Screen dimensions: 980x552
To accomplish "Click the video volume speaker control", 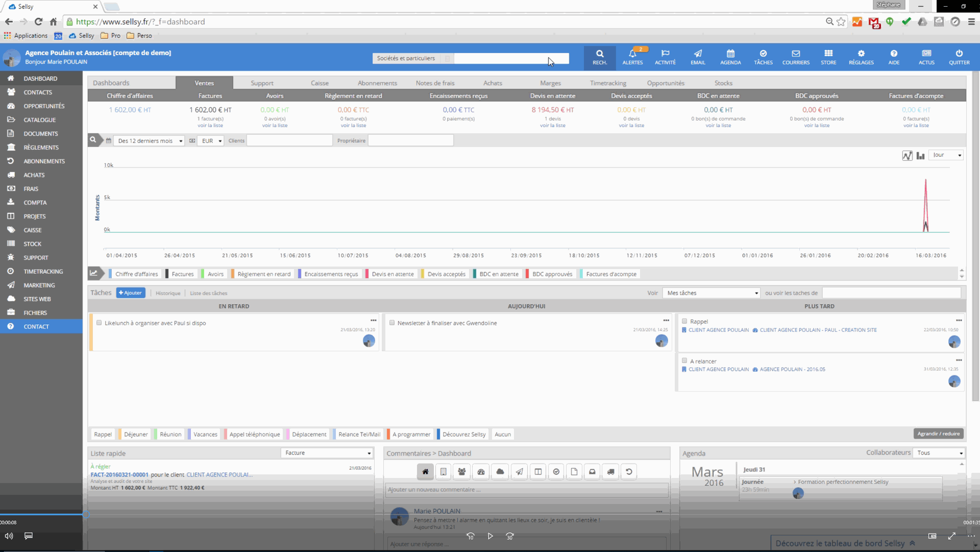I will pyautogui.click(x=9, y=536).
